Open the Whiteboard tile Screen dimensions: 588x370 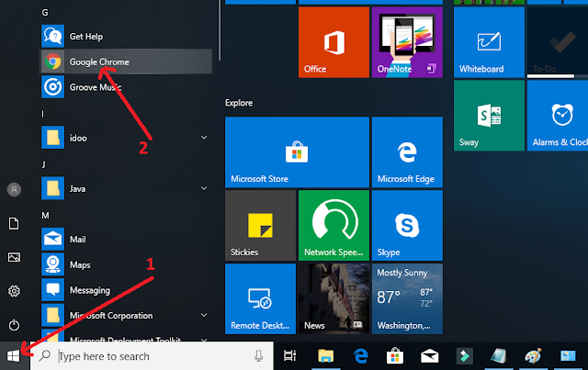pos(489,42)
